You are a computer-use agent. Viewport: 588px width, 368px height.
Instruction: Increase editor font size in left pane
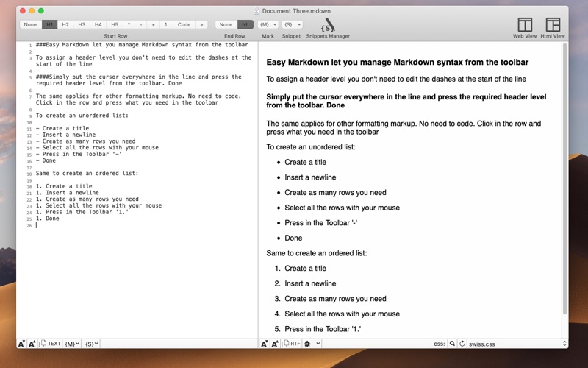click(32, 344)
